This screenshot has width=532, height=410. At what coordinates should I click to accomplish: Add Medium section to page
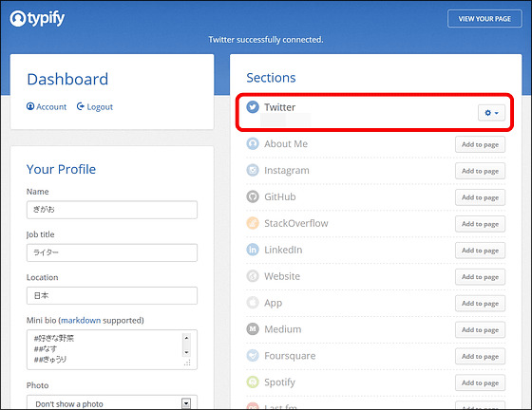(x=480, y=330)
